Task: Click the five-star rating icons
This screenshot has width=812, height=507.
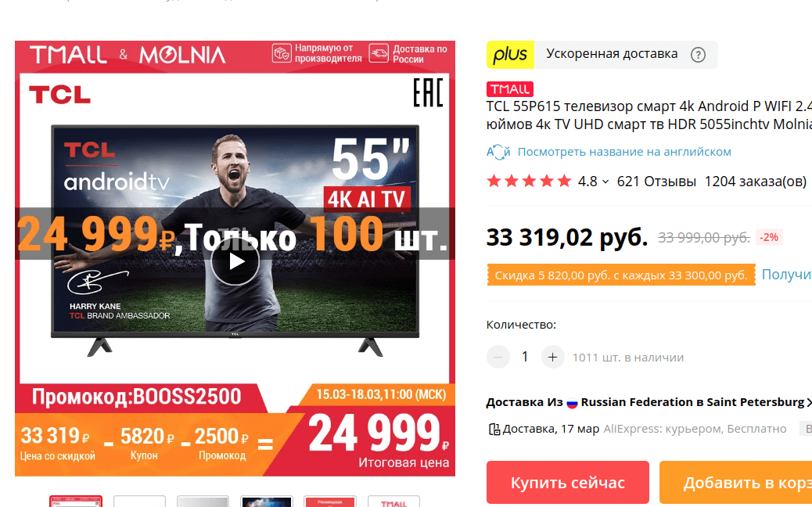Action: pos(529,182)
